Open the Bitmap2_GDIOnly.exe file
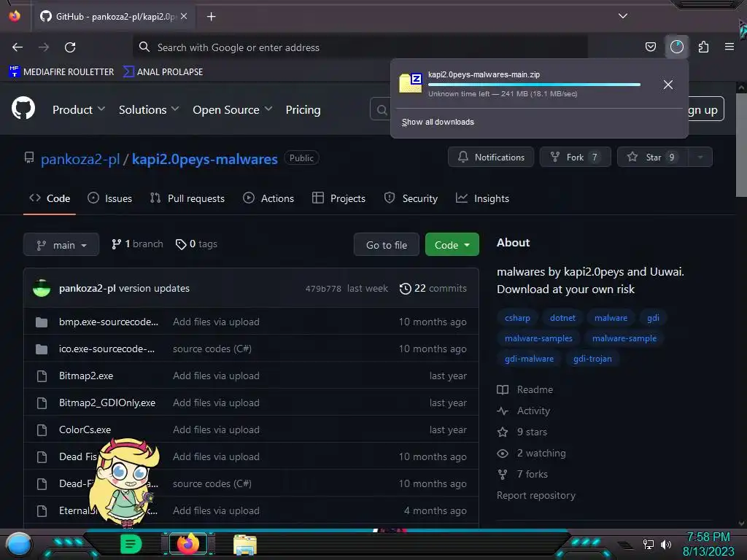This screenshot has width=747, height=560. (107, 402)
